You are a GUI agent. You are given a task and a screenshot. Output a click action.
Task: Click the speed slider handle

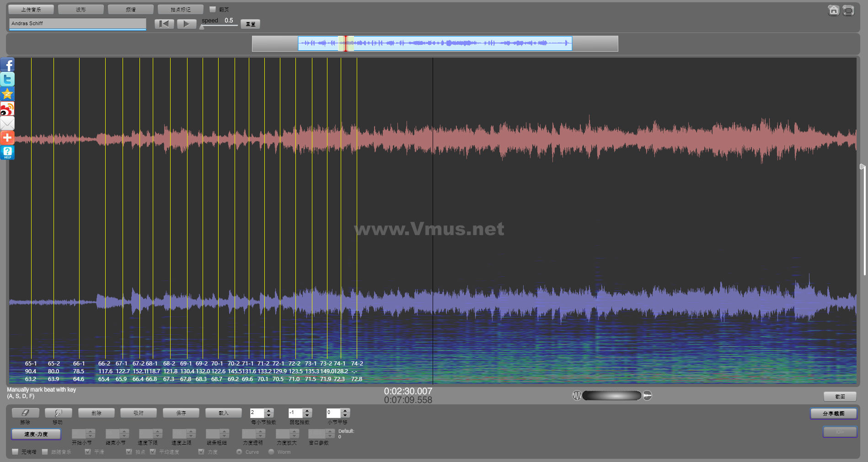pos(202,27)
